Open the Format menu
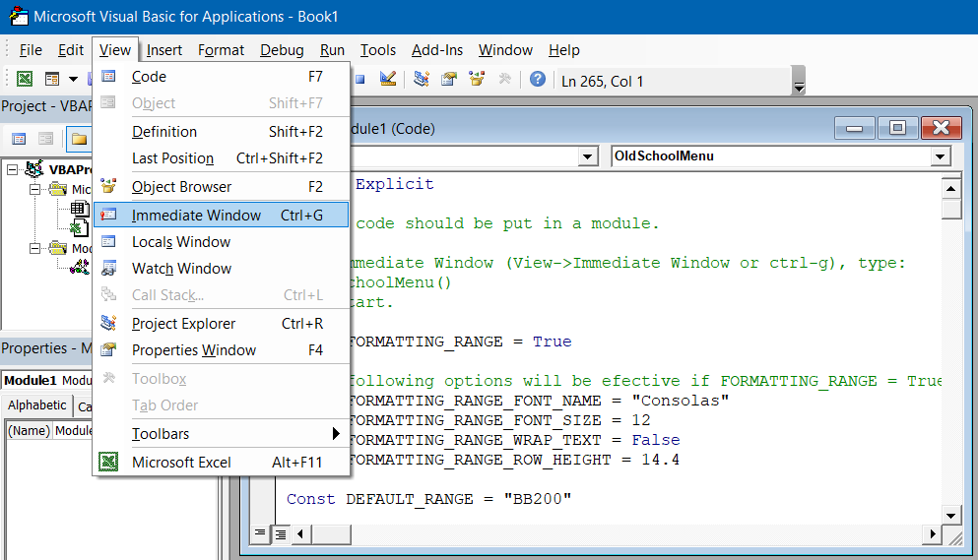 (221, 50)
